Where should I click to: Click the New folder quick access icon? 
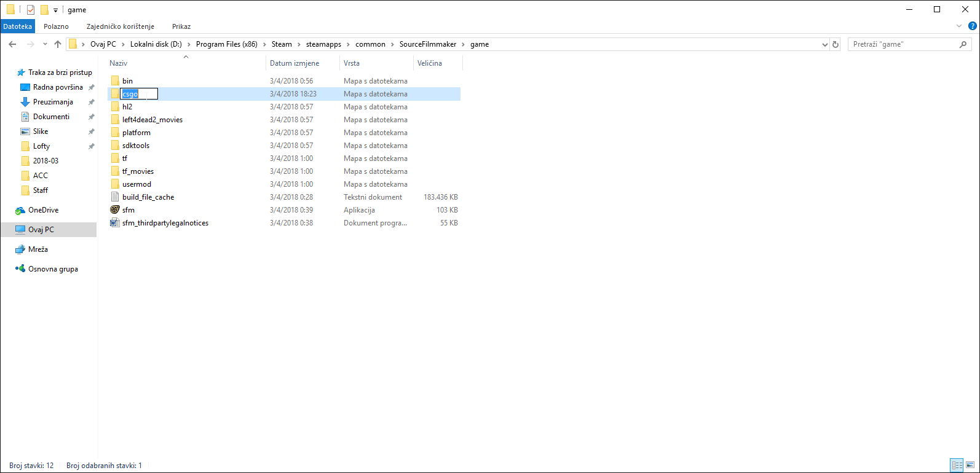[44, 10]
